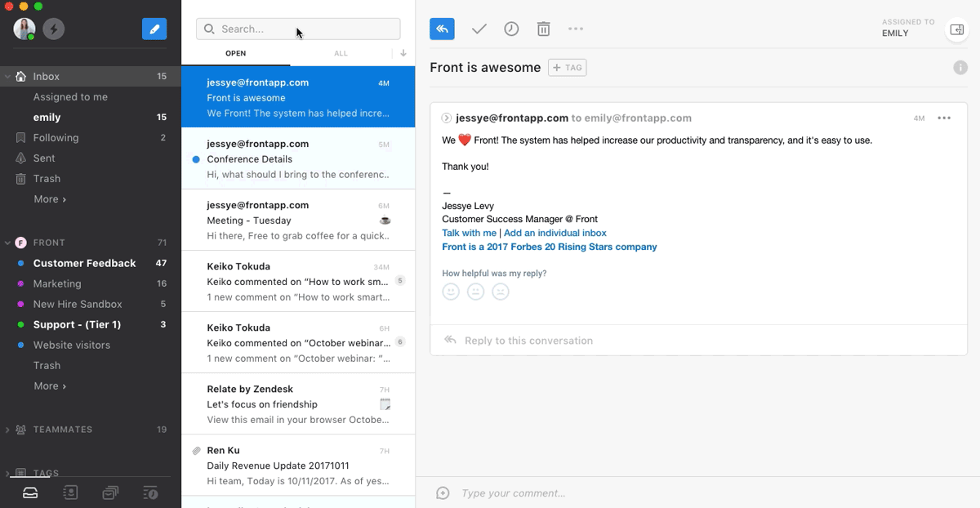980x508 pixels.
Task: Open the Conference Details conversation
Action: (x=298, y=158)
